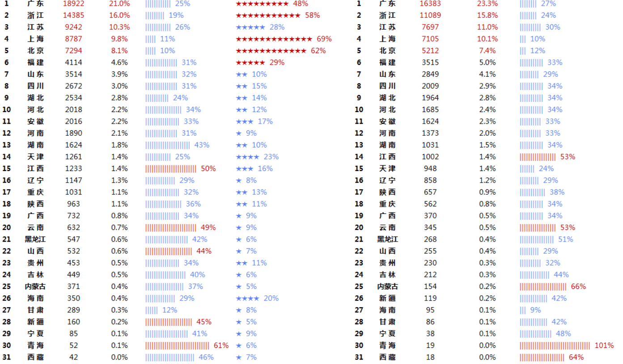Click the star rating labeled 58%
The width and height of the screenshot is (623, 364).
click(x=268, y=15)
